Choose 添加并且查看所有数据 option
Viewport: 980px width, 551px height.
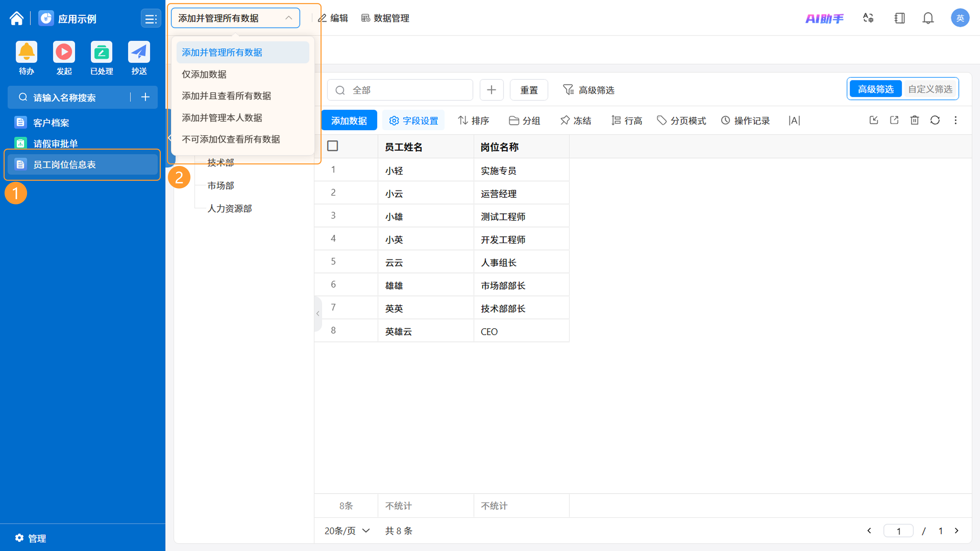(x=243, y=96)
